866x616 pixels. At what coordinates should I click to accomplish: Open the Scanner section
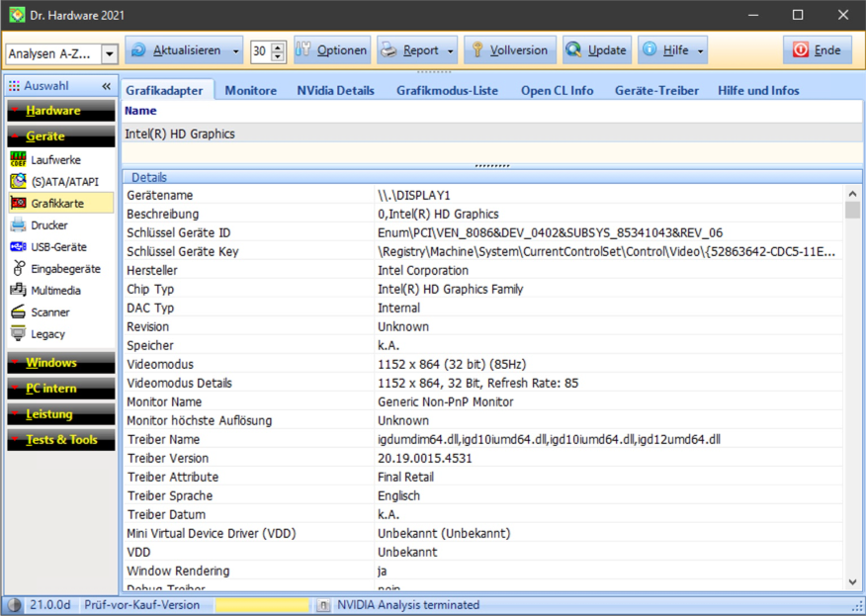(50, 311)
